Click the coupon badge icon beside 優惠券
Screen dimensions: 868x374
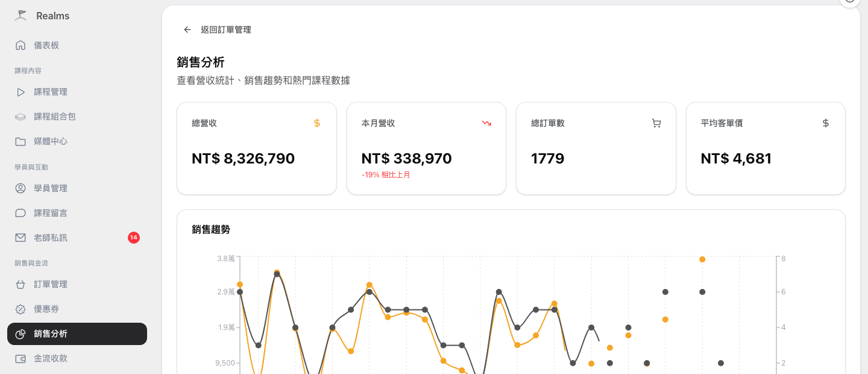click(x=20, y=309)
